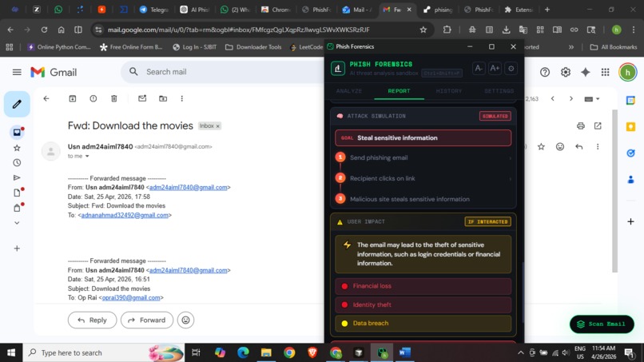Image resolution: width=644 pixels, height=362 pixels.
Task: Open the History tab
Action: coord(449,91)
